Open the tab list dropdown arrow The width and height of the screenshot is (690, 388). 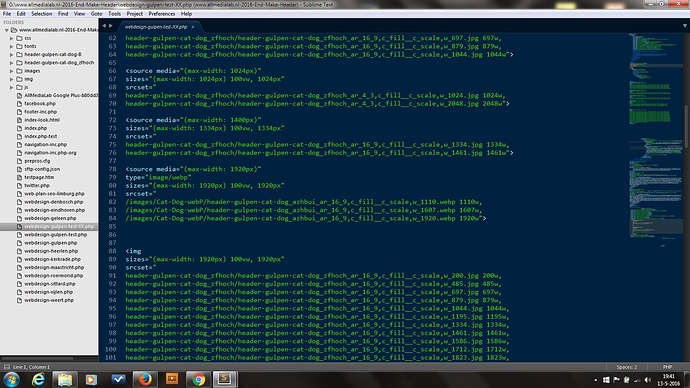click(x=685, y=26)
